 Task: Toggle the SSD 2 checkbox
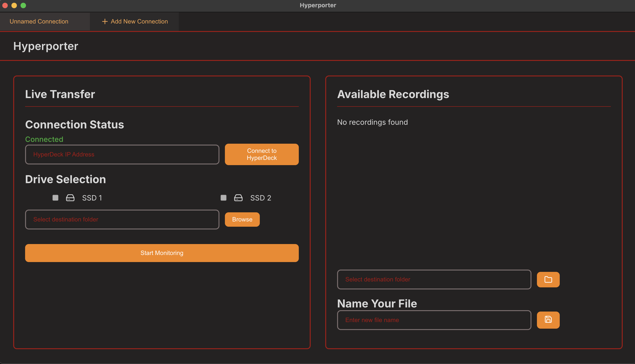pyautogui.click(x=224, y=198)
